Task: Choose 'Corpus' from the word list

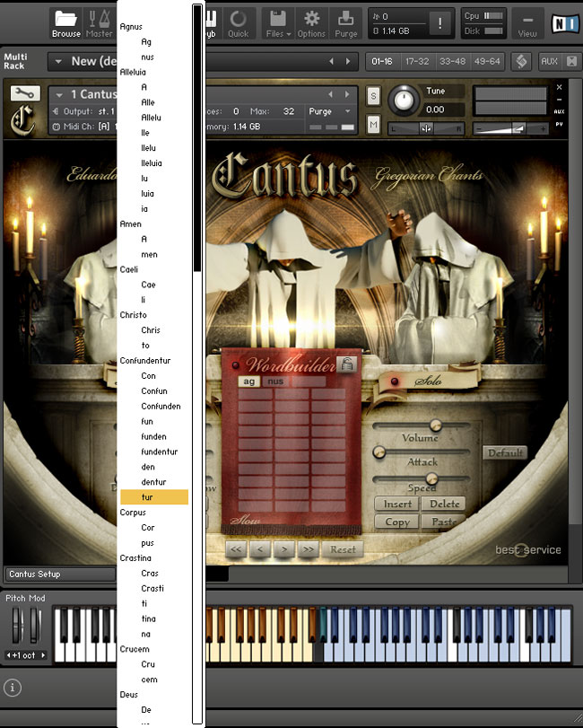Action: 133,513
